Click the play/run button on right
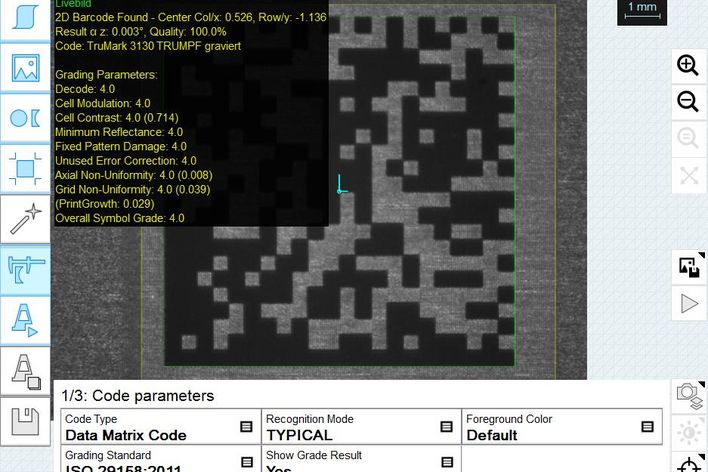The image size is (708, 472). (x=688, y=303)
